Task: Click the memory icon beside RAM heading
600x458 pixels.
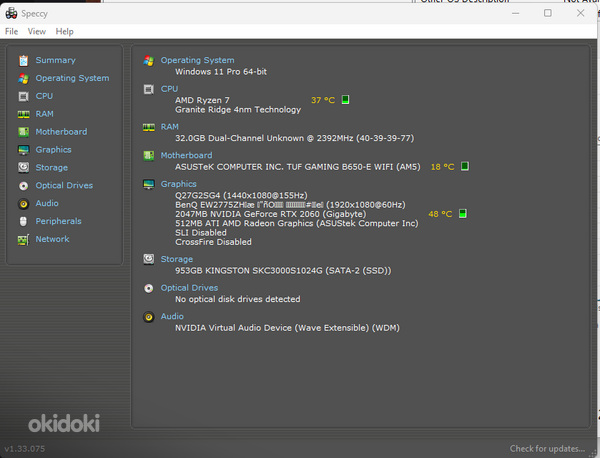Action: 148,127
